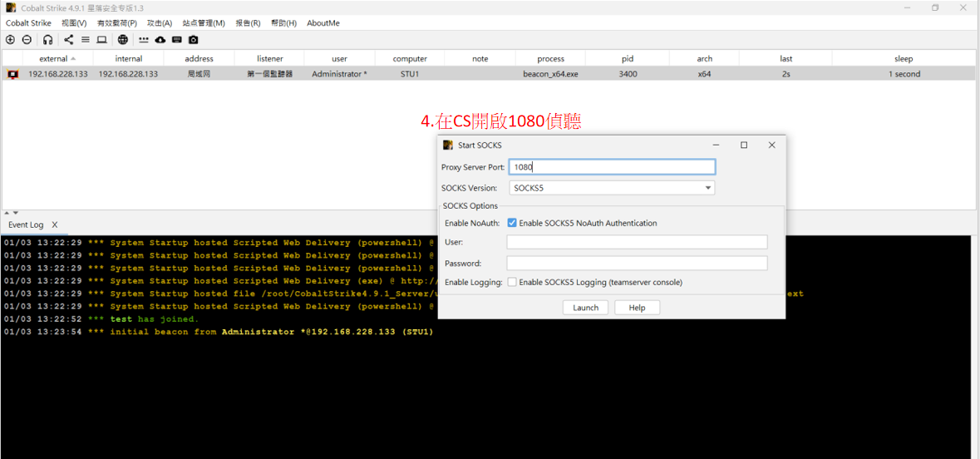Image resolution: width=980 pixels, height=459 pixels.
Task: Open the Cobalt Strike menu
Action: [29, 22]
